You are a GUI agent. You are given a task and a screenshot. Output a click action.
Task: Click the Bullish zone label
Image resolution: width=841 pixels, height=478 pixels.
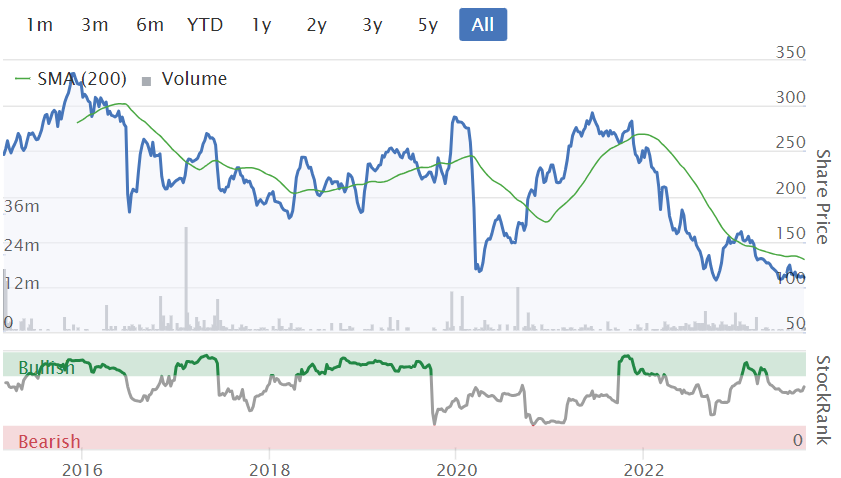tap(46, 367)
